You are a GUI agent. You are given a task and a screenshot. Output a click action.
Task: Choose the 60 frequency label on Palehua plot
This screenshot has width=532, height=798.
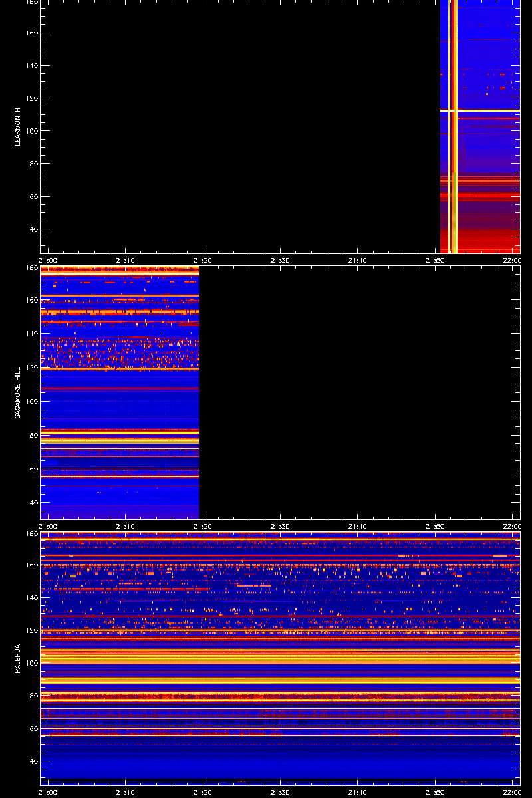point(35,728)
